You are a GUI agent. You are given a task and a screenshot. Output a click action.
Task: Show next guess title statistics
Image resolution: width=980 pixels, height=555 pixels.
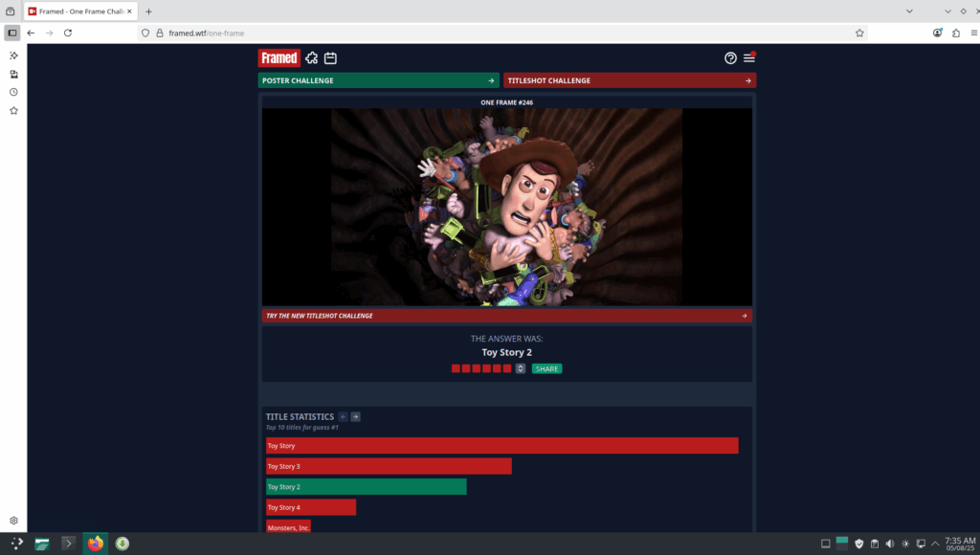click(356, 417)
